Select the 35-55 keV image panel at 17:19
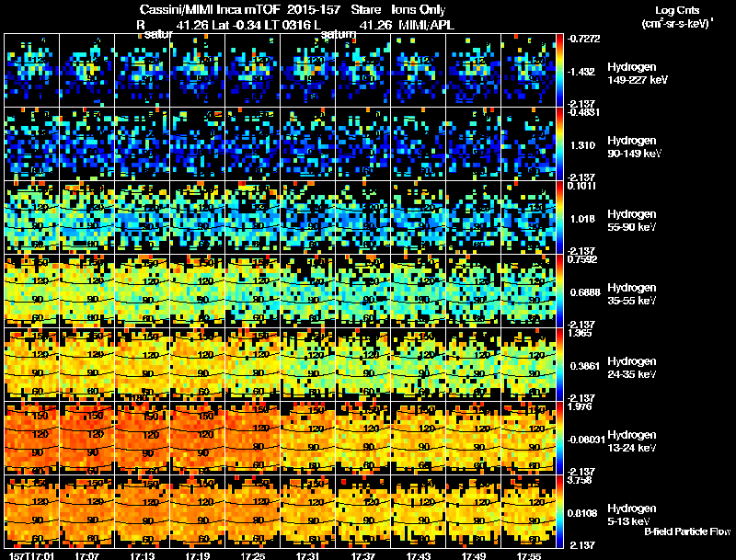 [197, 291]
